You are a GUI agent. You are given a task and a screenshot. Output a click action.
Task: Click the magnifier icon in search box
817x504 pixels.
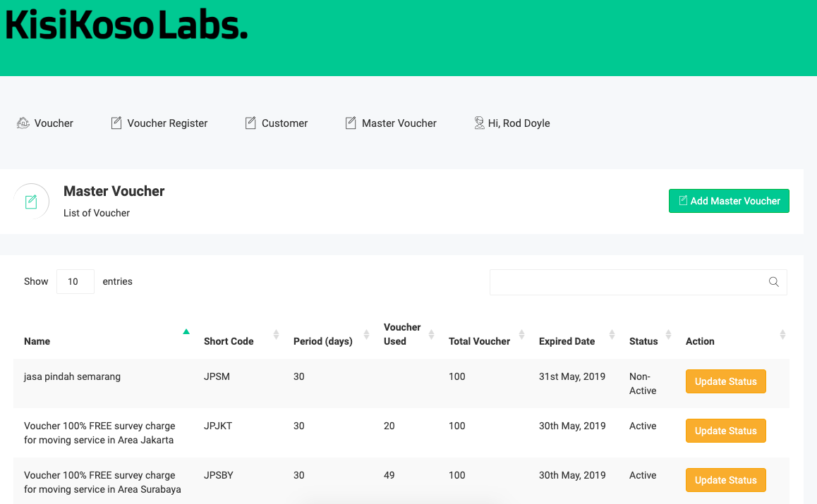pos(774,282)
